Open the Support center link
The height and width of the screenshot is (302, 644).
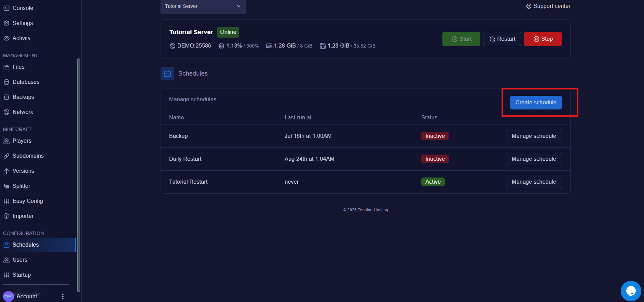pos(548,6)
